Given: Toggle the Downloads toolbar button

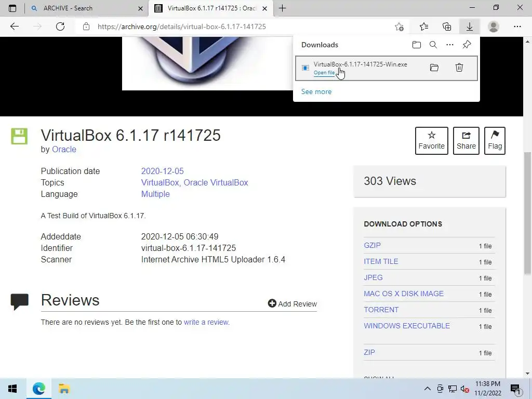Looking at the screenshot, I should 470,26.
